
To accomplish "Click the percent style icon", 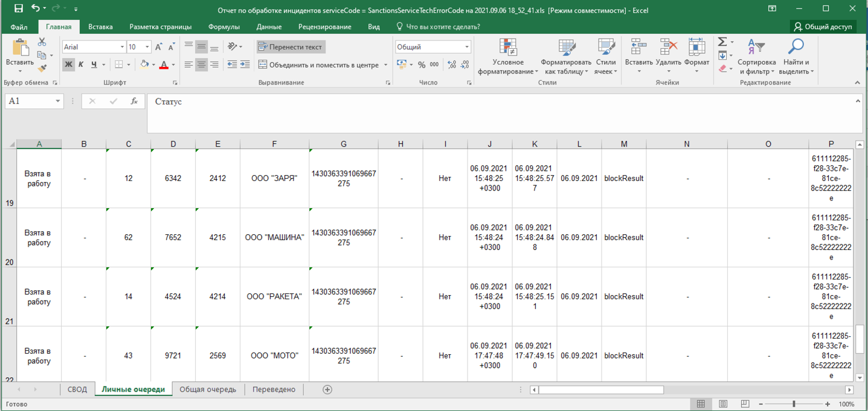I will pyautogui.click(x=422, y=65).
